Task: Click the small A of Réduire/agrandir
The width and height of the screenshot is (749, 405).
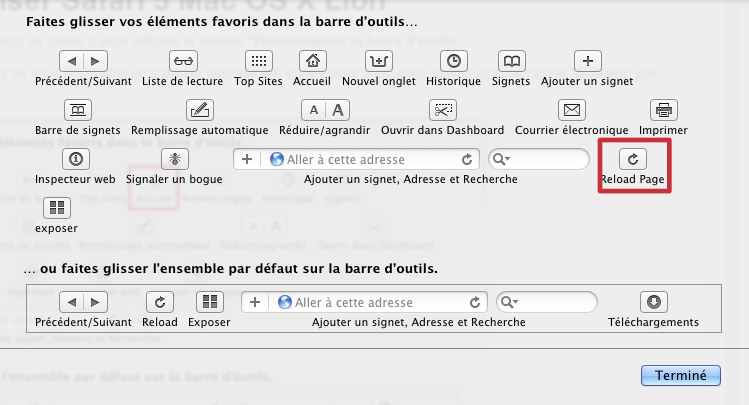Action: (313, 110)
